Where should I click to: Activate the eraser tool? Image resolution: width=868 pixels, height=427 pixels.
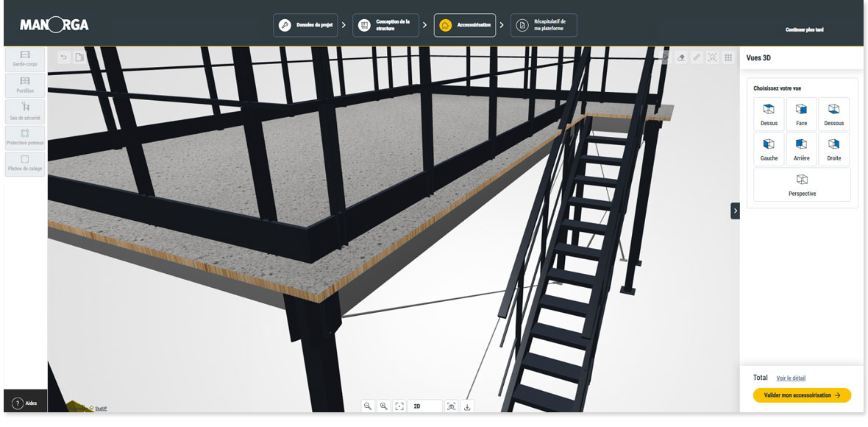click(x=680, y=57)
